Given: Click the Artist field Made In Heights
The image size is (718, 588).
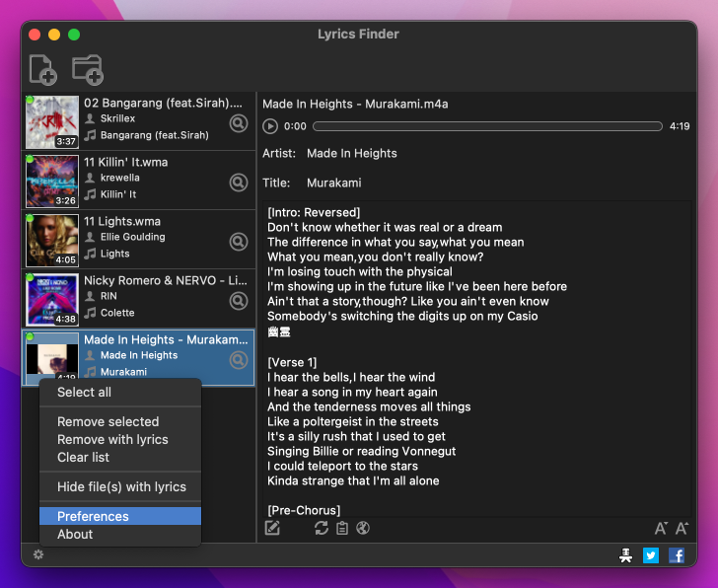Looking at the screenshot, I should coord(352,153).
